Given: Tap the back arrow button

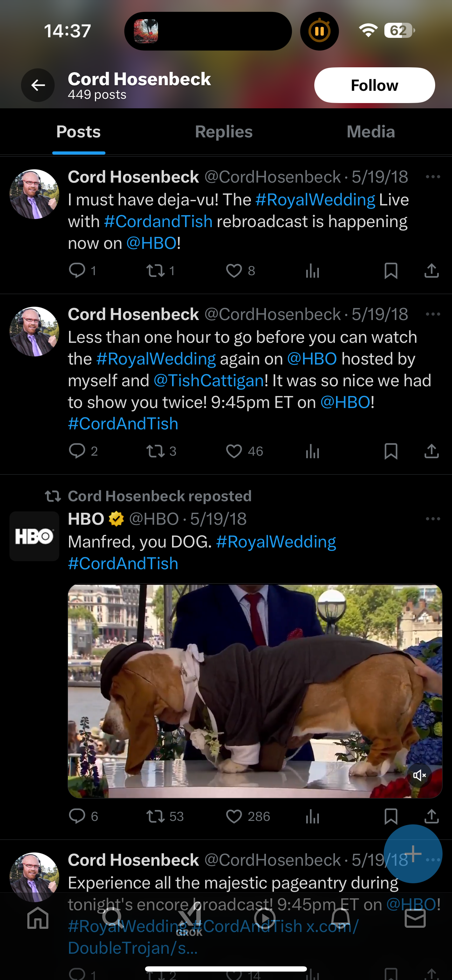Looking at the screenshot, I should (38, 85).
